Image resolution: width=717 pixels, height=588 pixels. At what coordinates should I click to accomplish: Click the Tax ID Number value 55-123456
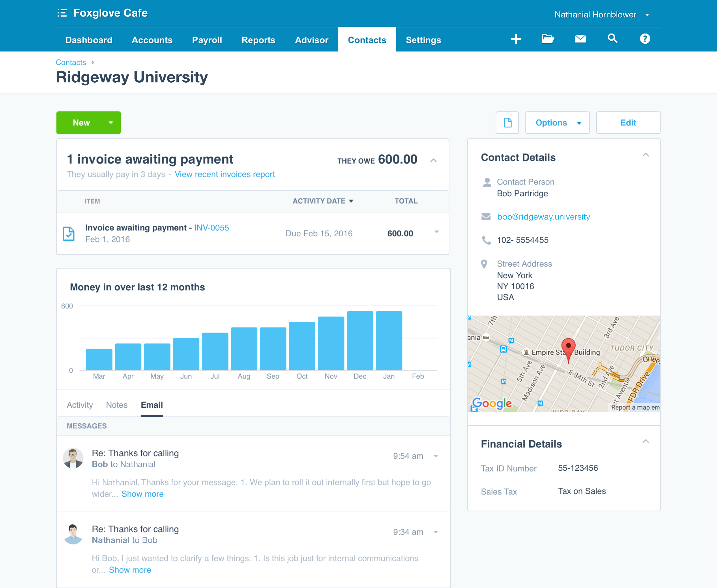pos(578,468)
